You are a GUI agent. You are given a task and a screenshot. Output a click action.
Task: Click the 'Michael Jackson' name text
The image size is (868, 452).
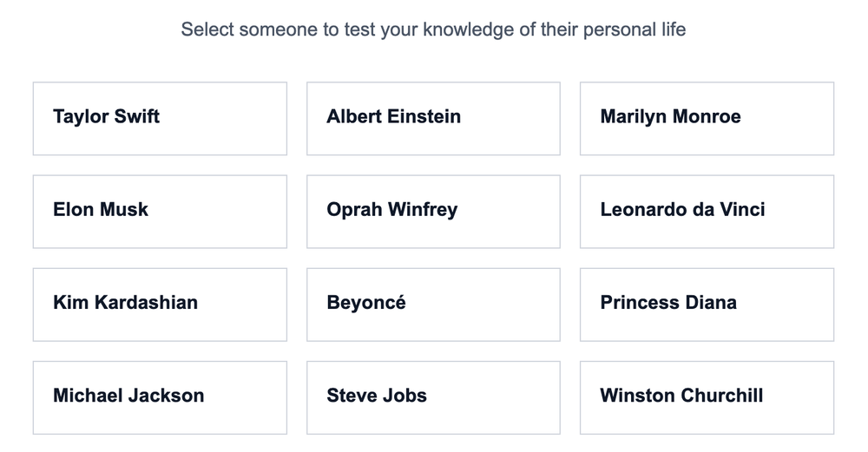128,395
